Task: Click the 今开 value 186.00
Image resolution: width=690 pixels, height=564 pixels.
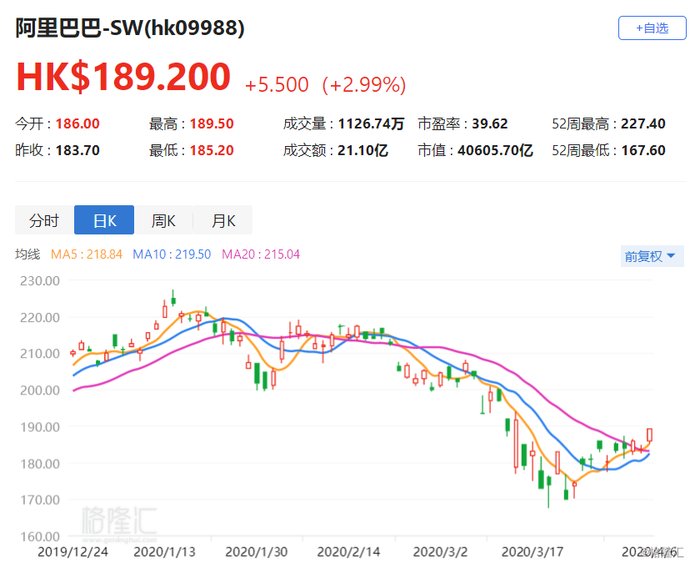Action: (x=78, y=124)
